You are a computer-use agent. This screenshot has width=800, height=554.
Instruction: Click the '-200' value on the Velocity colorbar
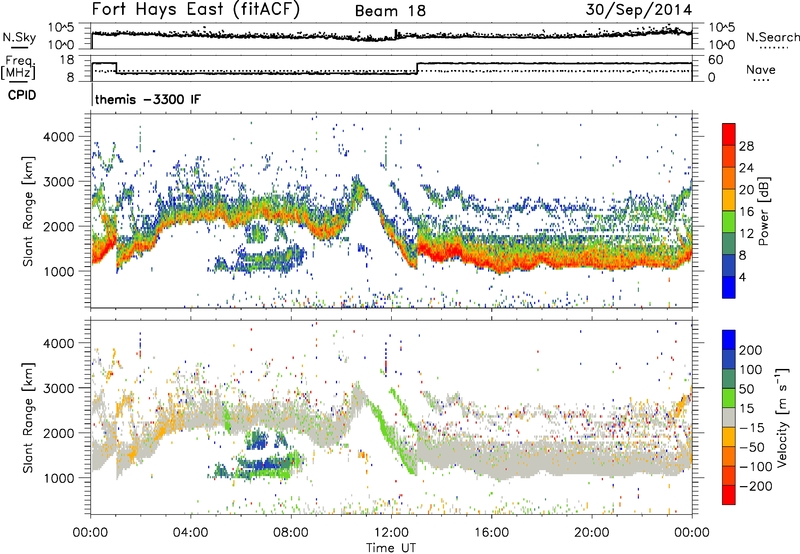point(756,487)
